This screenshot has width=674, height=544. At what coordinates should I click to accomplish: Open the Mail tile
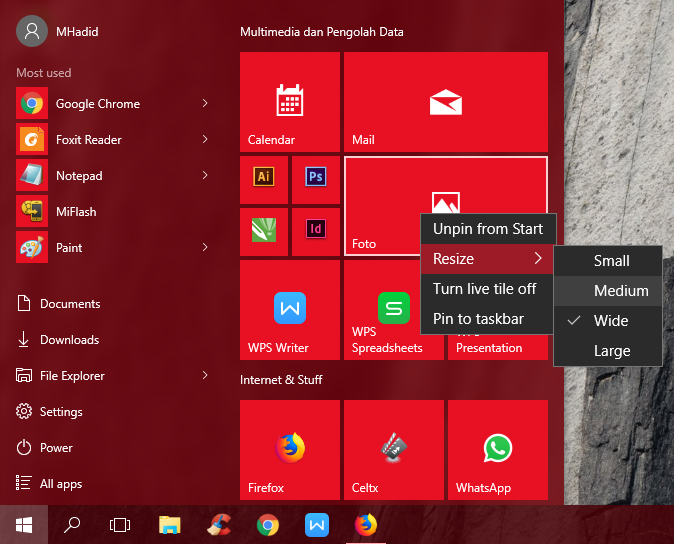(445, 101)
